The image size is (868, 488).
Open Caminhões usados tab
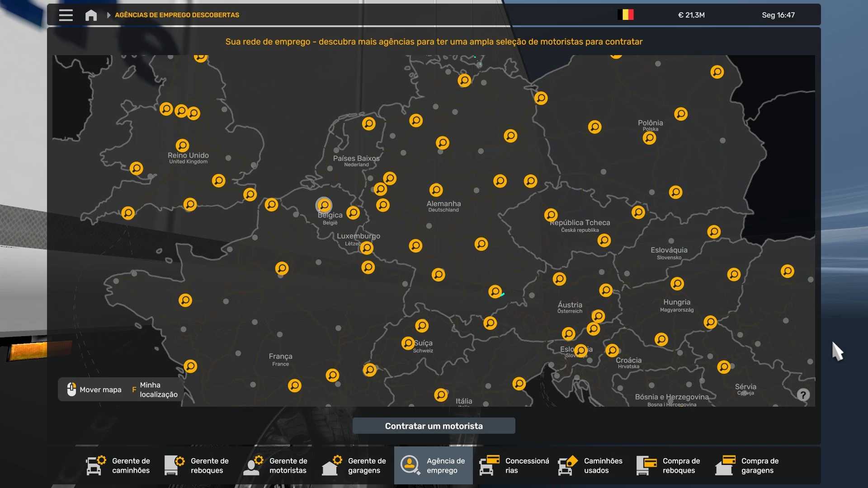590,465
